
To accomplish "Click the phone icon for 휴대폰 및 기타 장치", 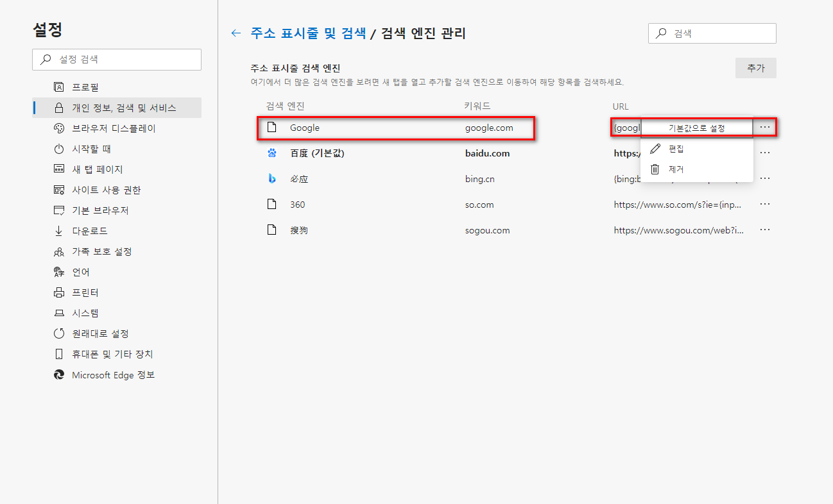I will tap(59, 354).
